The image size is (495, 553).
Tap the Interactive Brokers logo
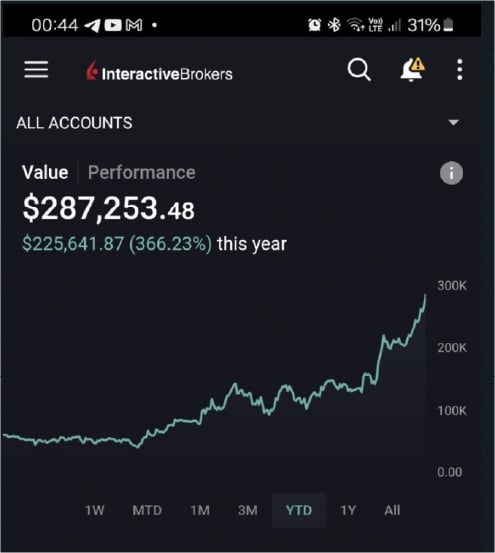click(159, 71)
